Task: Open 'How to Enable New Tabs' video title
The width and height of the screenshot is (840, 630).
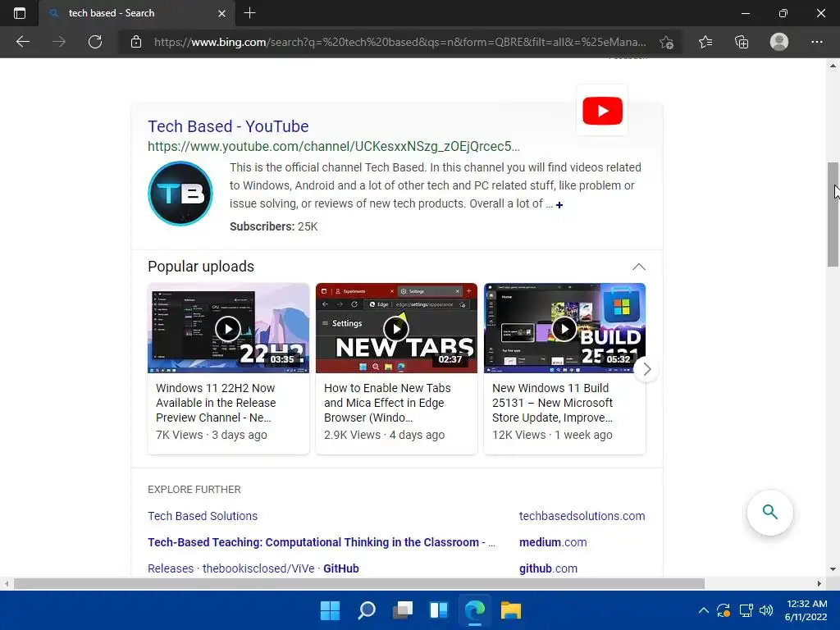Action: tap(387, 403)
